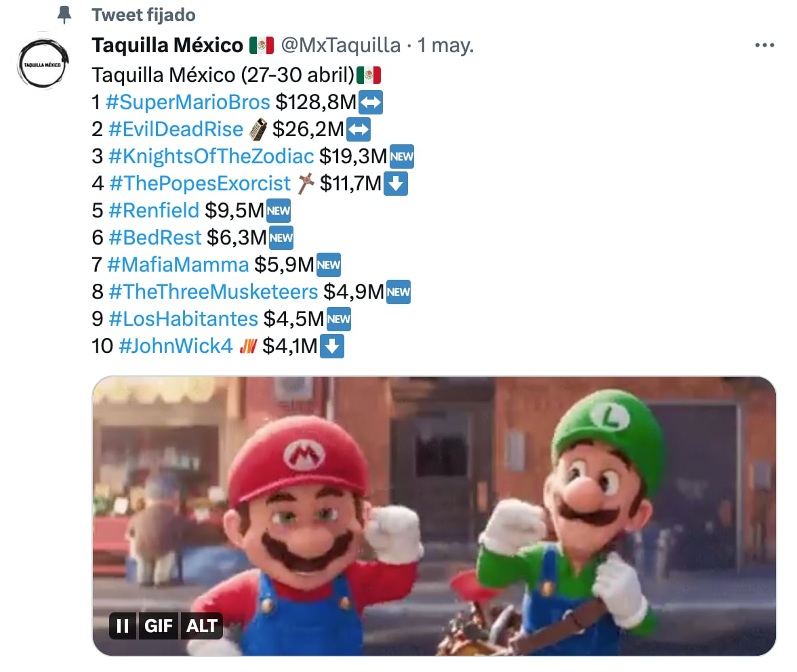Click the pin icon beside Tweet fijado
The height and width of the screenshot is (672, 797).
click(x=65, y=15)
